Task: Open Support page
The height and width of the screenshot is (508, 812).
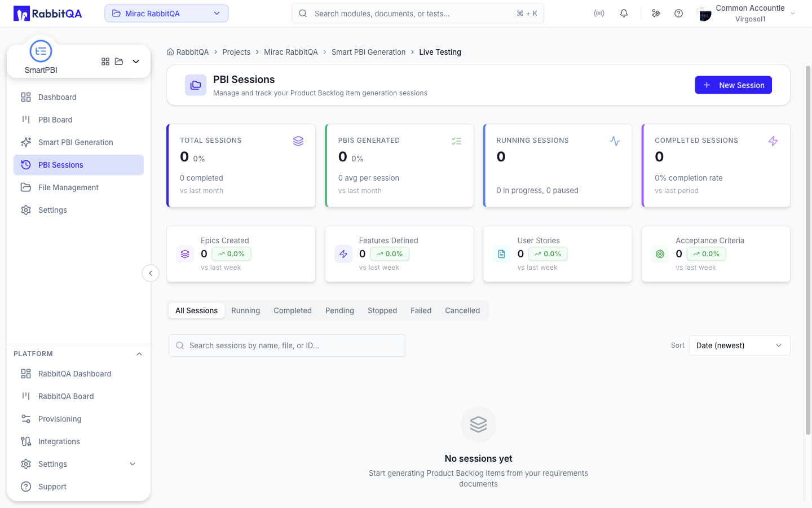Action: 78,487
